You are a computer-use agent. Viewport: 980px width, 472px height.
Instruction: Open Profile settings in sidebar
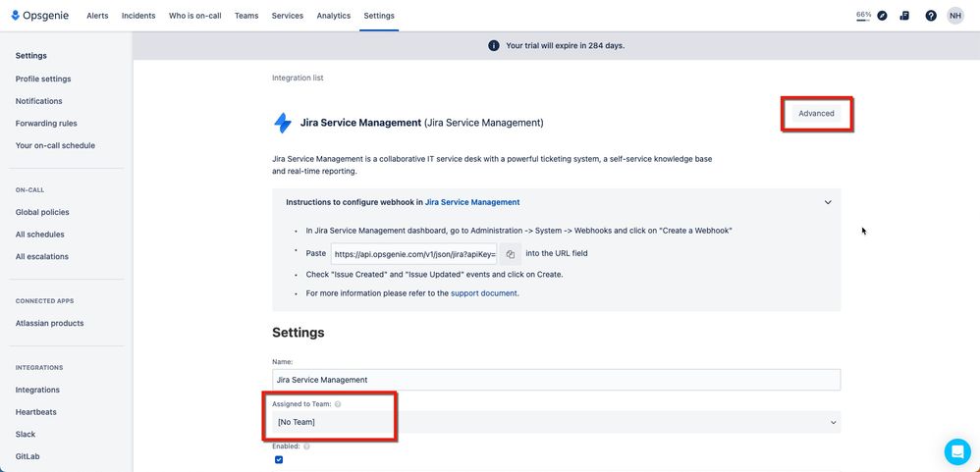[43, 79]
